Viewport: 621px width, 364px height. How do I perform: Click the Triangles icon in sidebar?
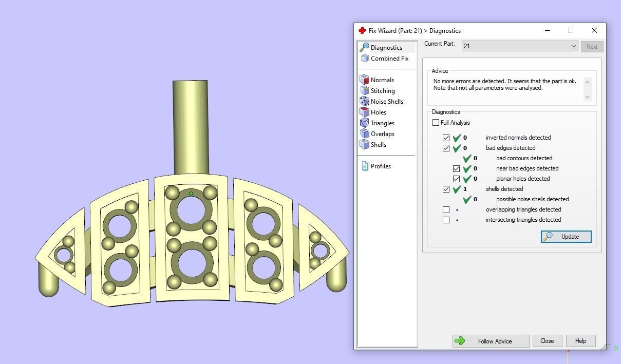[364, 123]
